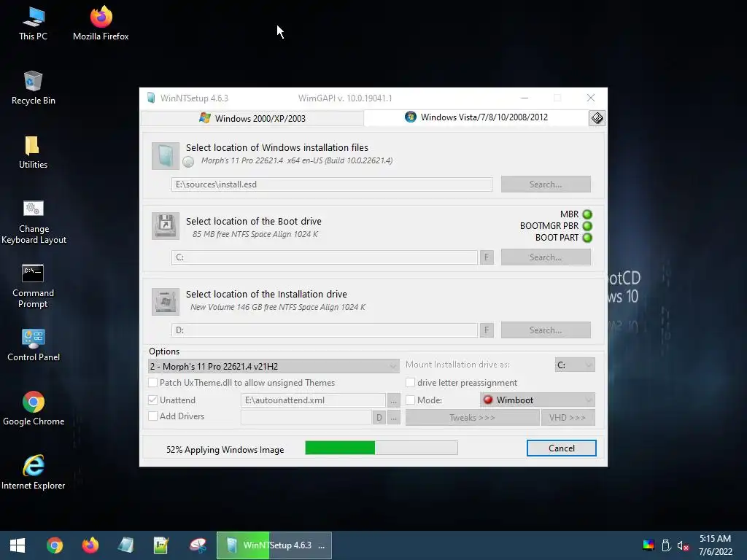Toggle Patch UxTheme.dll checkbox
The height and width of the screenshot is (560, 747).
pos(153,382)
